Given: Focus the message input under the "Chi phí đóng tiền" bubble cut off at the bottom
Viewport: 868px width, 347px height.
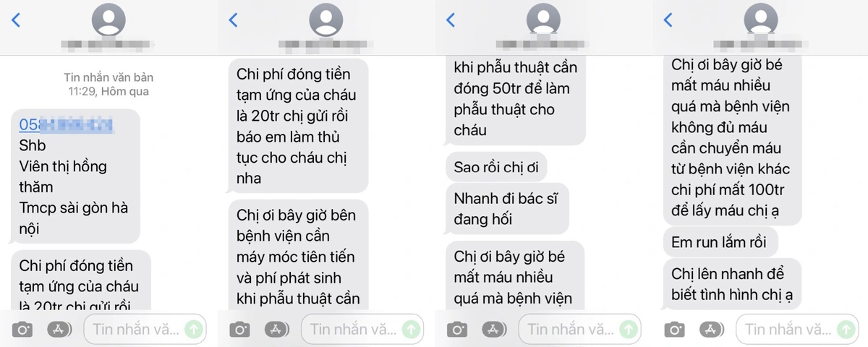Looking at the screenshot, I should pyautogui.click(x=145, y=330).
